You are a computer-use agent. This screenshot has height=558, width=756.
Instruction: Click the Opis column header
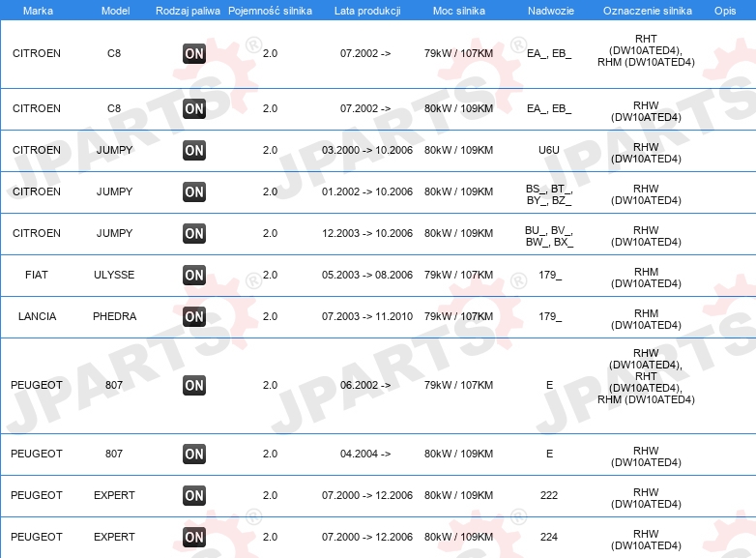coord(725,11)
